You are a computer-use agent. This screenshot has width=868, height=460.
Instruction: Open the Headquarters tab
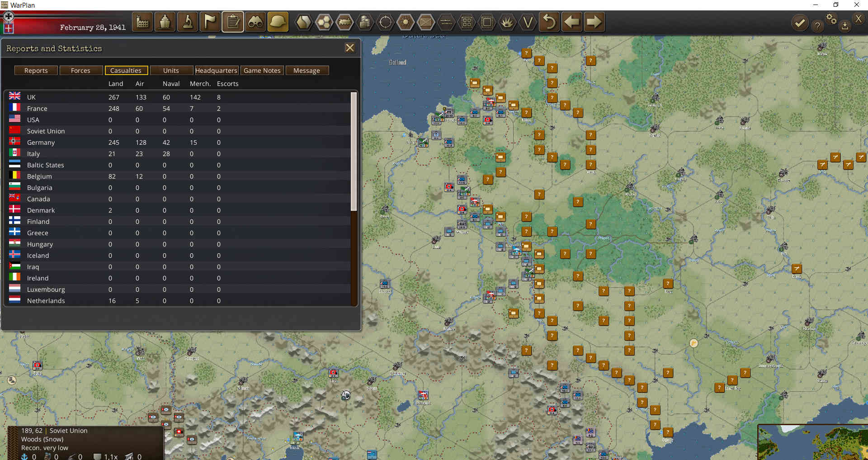(216, 71)
